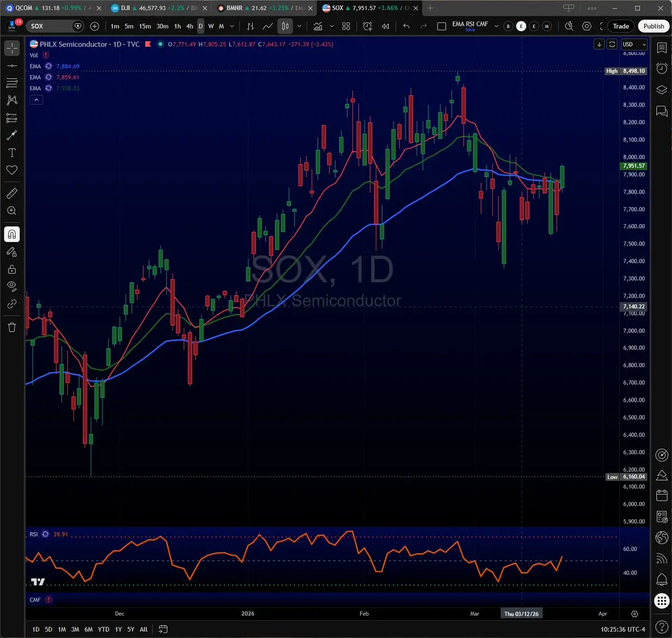Image resolution: width=672 pixels, height=638 pixels.
Task: Toggle the M circle in top toolbar
Action: click(547, 26)
